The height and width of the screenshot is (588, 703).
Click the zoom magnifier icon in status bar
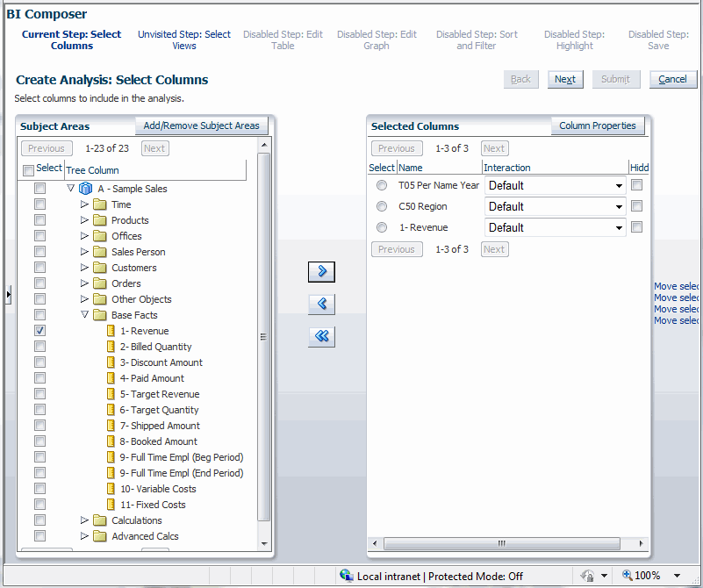[x=627, y=576]
